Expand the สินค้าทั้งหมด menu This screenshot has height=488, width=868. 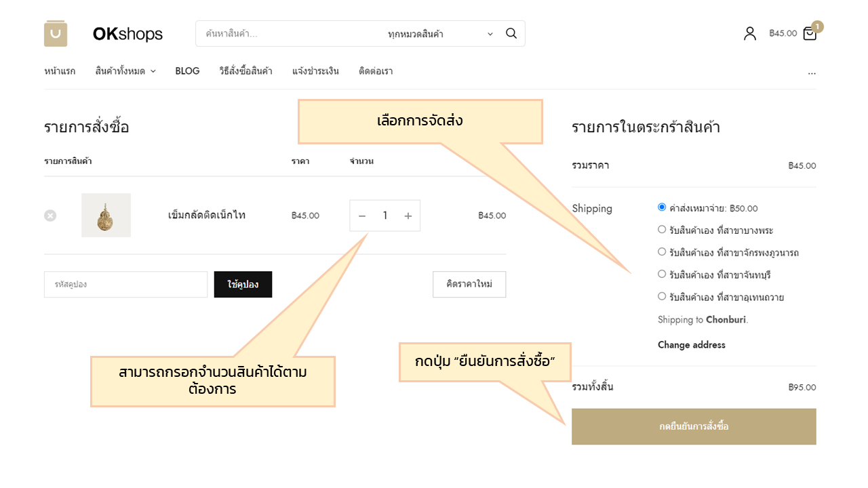click(x=125, y=71)
